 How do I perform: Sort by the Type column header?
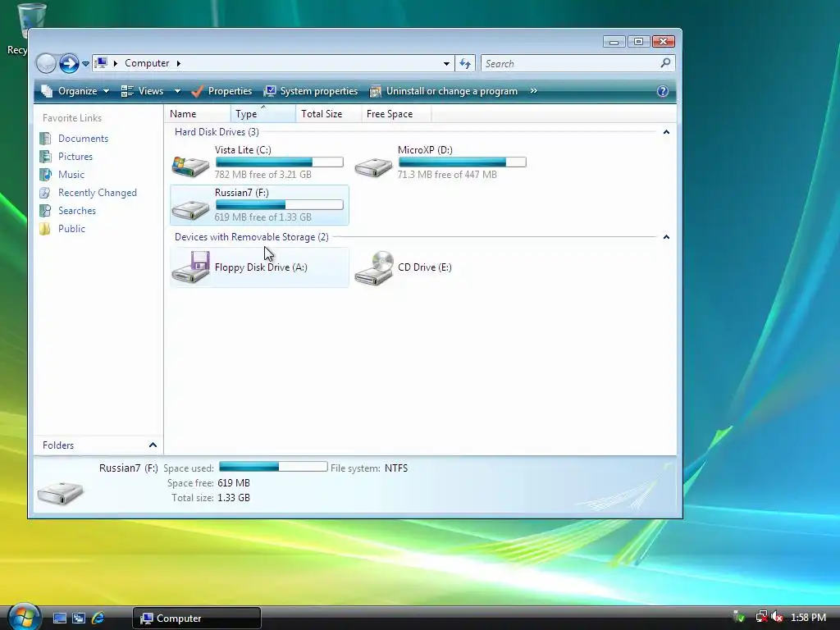click(x=263, y=113)
